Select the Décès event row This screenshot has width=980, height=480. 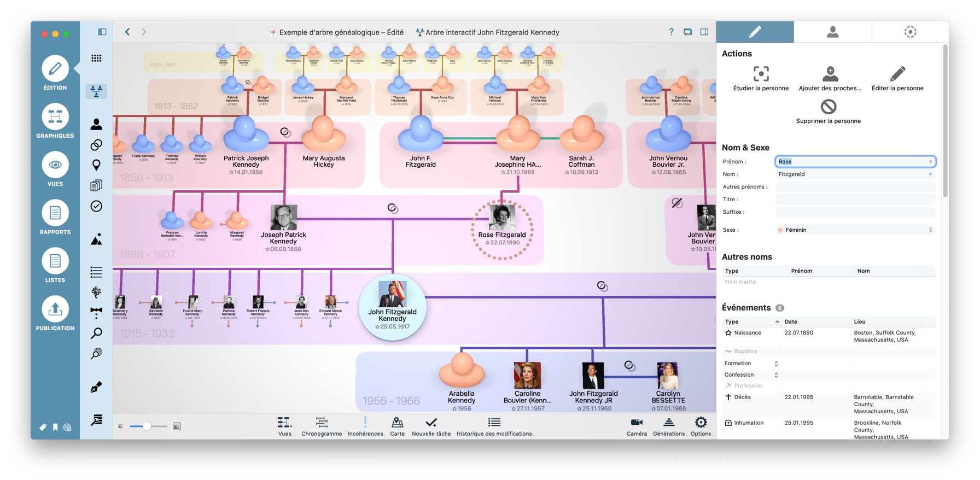[x=829, y=404]
